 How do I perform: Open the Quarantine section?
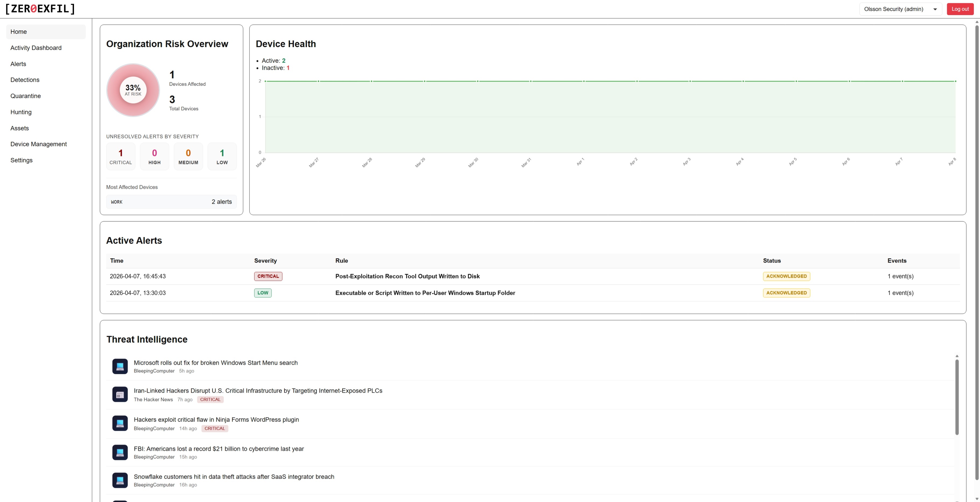(x=26, y=96)
